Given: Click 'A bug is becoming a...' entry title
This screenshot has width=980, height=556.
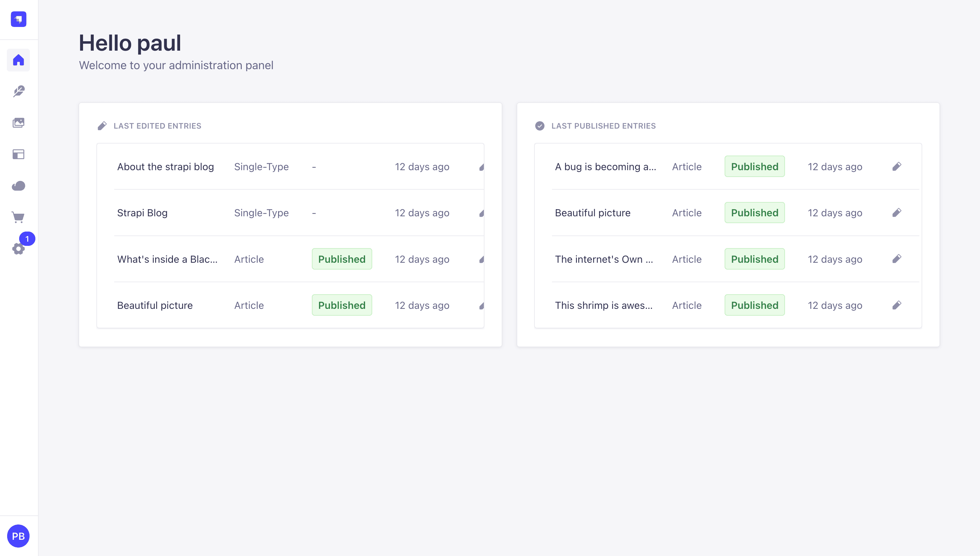Looking at the screenshot, I should click(606, 167).
